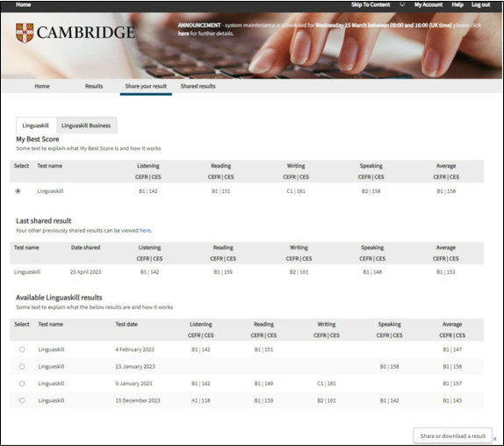The image size is (504, 446).
Task: Click ANNOUNCEMENT text in banner
Action: click(x=199, y=25)
